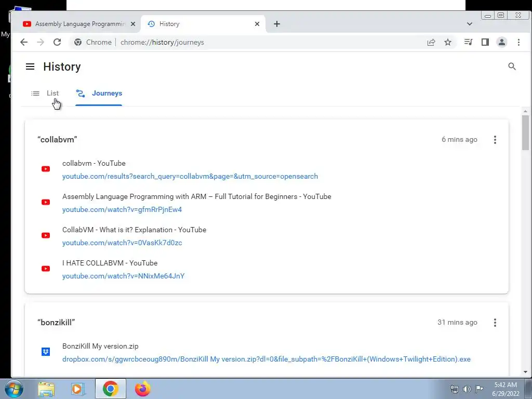Screen dimensions: 532x399
Task: Launch Windows Media Player from taskbar
Action: coord(78,389)
